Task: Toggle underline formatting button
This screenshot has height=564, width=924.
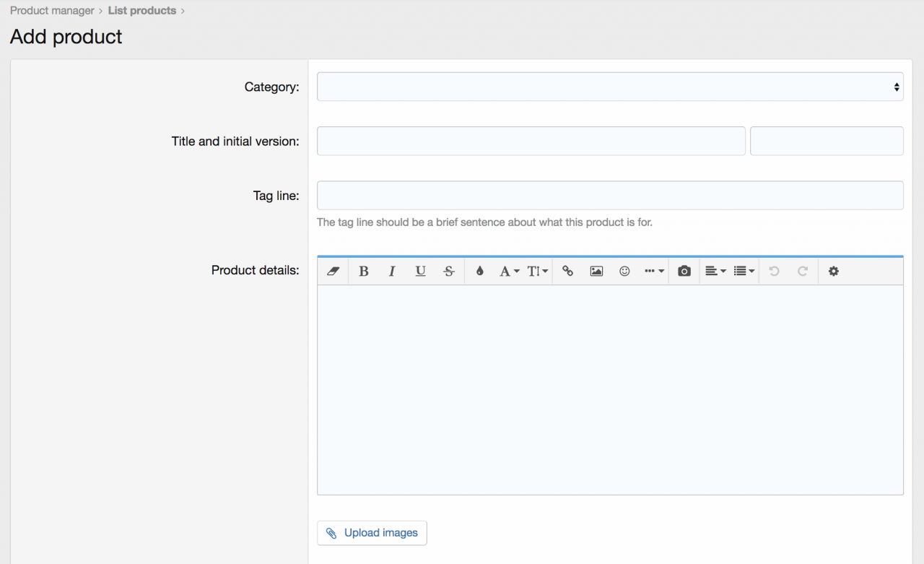Action: pos(420,272)
